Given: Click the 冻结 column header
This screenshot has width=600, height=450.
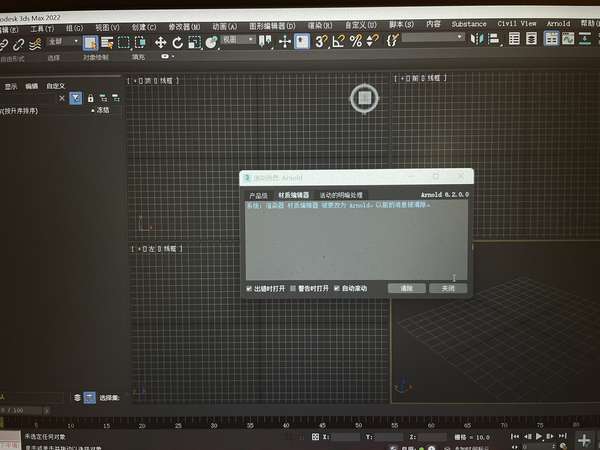Looking at the screenshot, I should 103,110.
